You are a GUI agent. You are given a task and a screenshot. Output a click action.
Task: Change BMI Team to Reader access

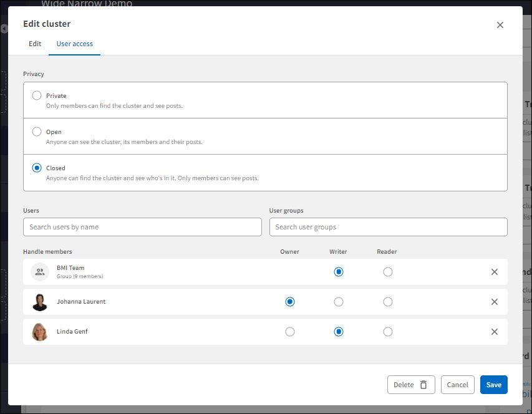pyautogui.click(x=388, y=272)
